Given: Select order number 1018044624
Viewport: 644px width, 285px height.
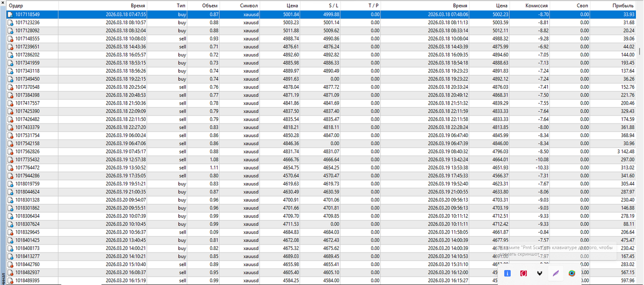Looking at the screenshot, I should click(27, 192).
